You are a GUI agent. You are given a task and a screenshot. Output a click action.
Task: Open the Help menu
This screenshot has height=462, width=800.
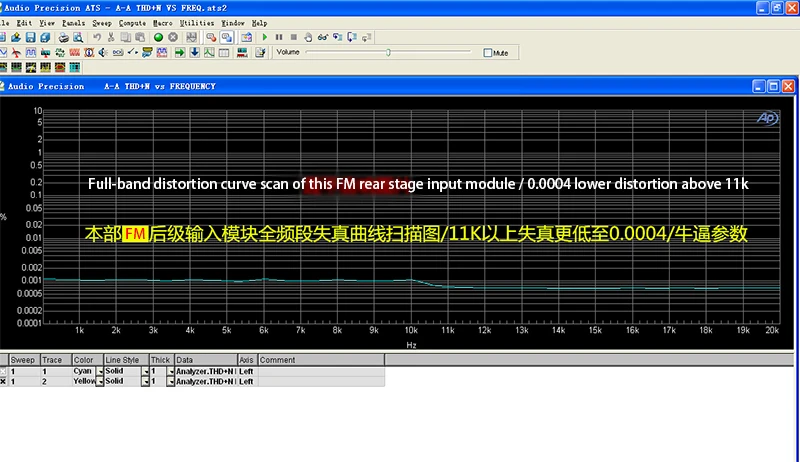click(x=259, y=23)
